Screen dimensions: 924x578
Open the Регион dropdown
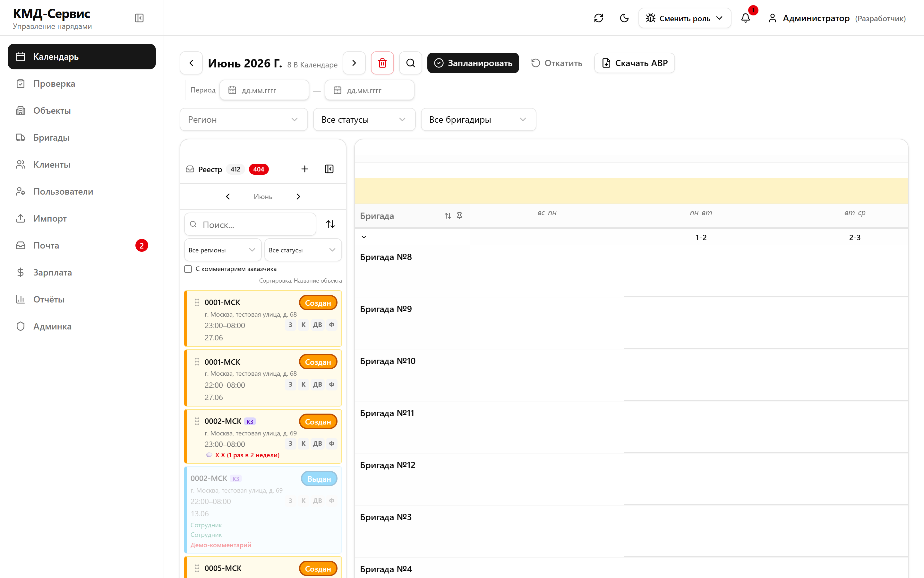pyautogui.click(x=244, y=119)
